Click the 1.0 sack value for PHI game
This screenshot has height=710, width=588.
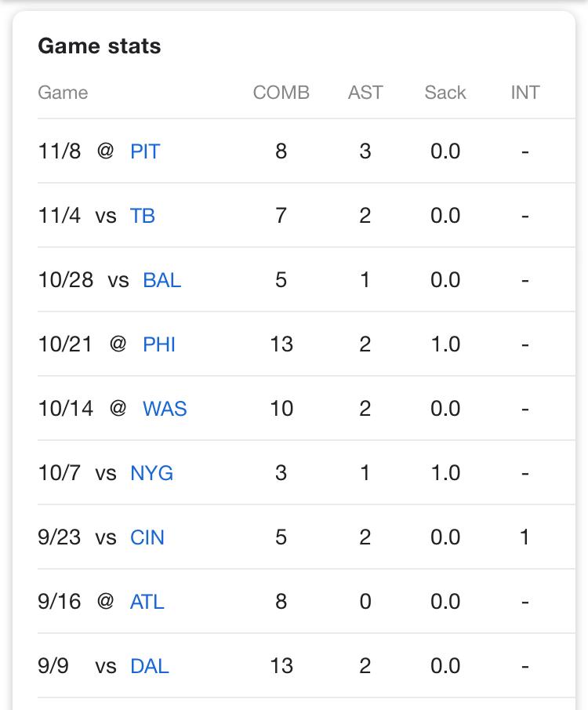coord(445,344)
